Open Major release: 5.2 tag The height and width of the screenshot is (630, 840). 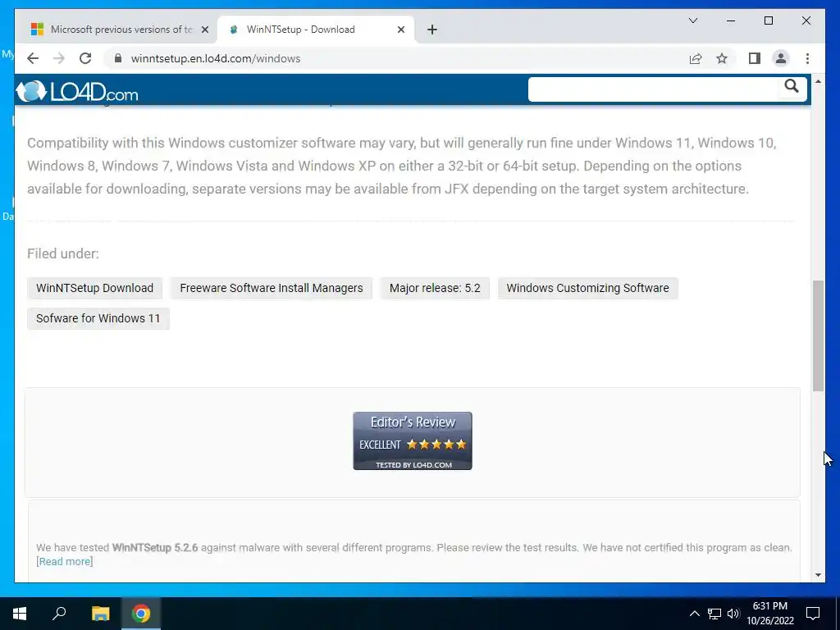[435, 288]
